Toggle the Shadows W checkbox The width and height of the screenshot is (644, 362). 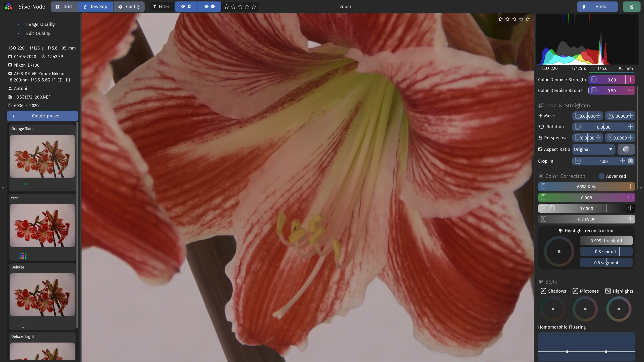click(x=543, y=291)
